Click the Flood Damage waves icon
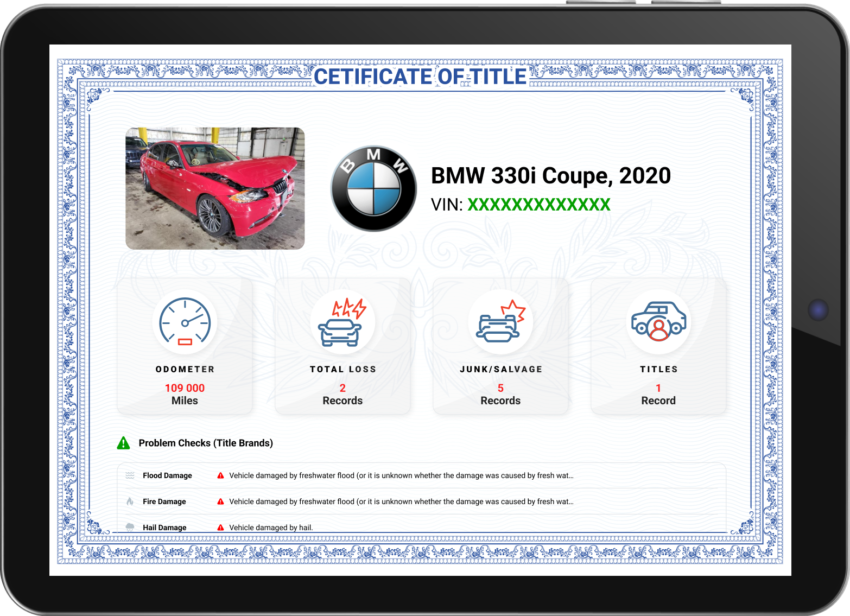 [x=130, y=475]
